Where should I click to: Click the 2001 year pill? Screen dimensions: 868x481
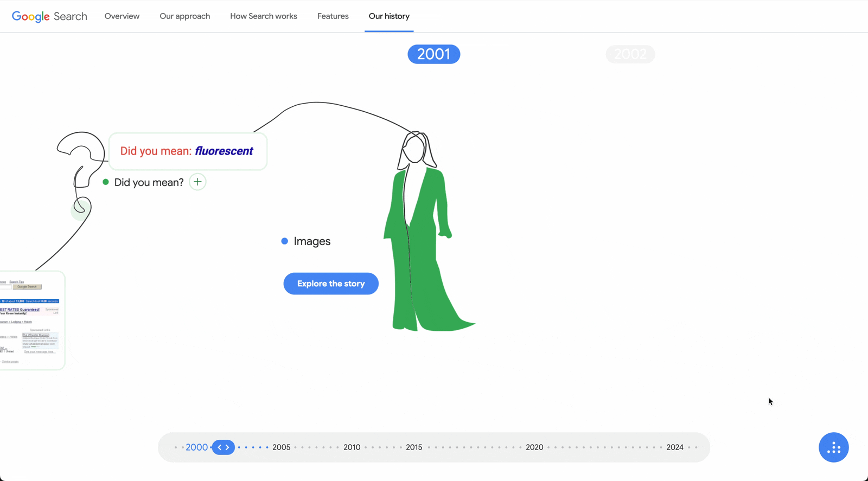(x=434, y=54)
